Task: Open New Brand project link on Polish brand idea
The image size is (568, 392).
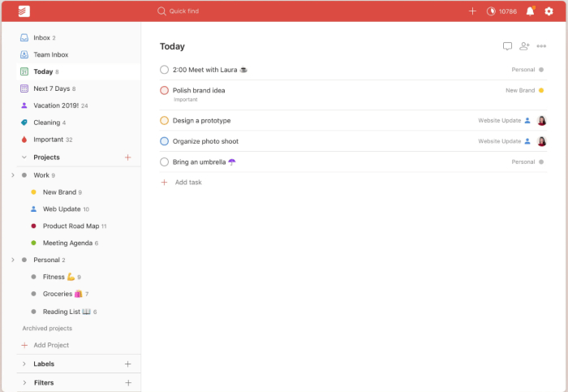Action: pos(520,91)
